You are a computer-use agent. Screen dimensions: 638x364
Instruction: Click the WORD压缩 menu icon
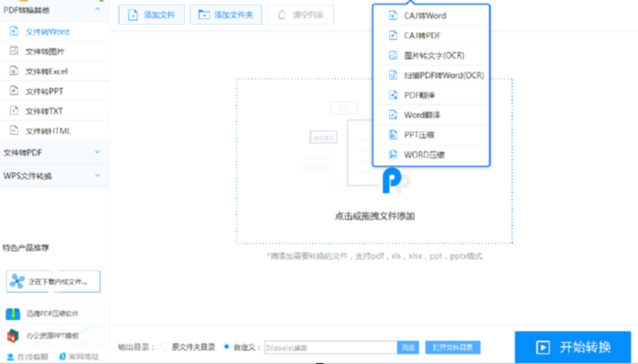point(393,155)
